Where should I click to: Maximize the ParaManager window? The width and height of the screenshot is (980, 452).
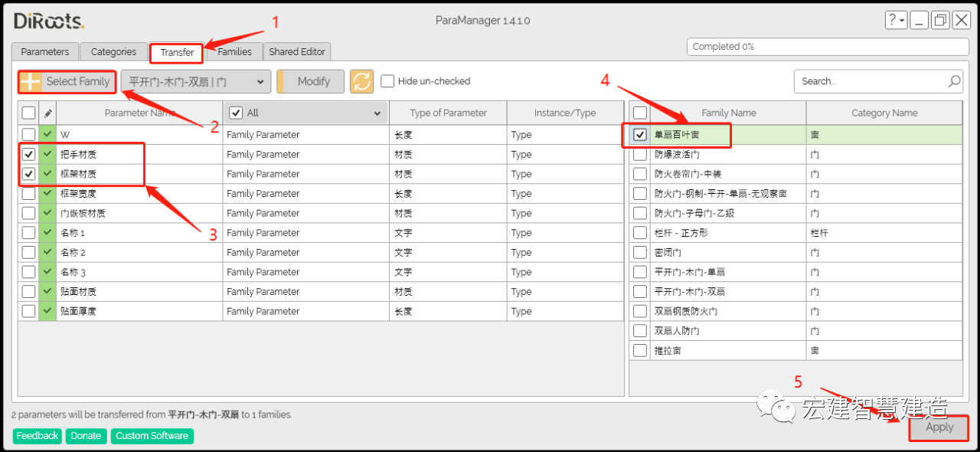tap(940, 20)
